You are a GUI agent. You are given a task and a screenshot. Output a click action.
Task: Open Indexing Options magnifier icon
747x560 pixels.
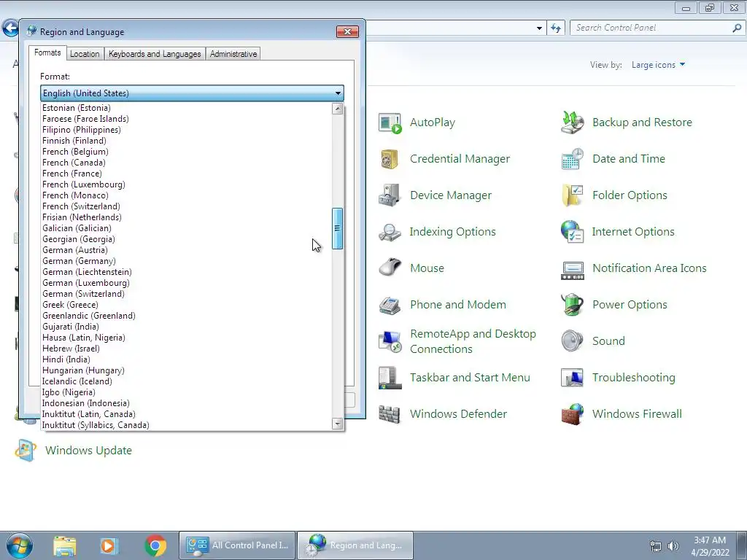pos(390,232)
